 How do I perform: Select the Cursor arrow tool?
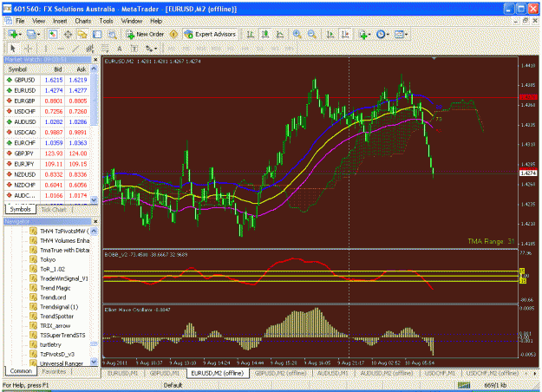[x=13, y=49]
